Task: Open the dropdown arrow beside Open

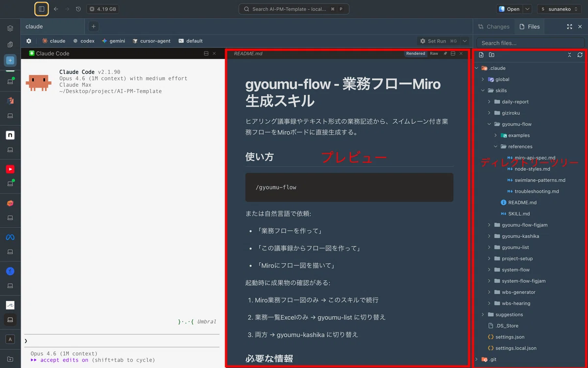Action: pos(527,9)
